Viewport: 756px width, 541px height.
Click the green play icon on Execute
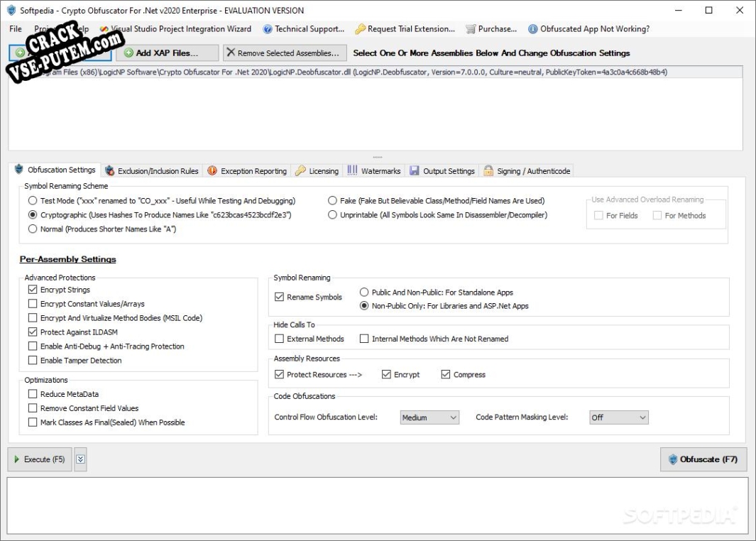[17, 459]
